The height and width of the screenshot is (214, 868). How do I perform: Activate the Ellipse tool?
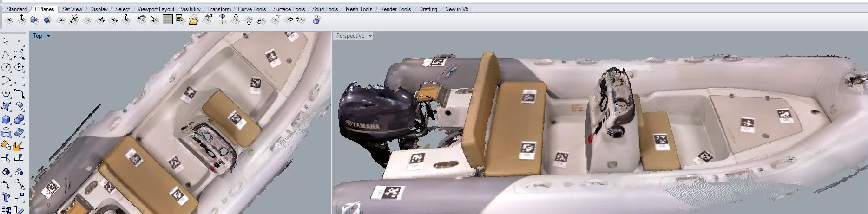(x=19, y=68)
